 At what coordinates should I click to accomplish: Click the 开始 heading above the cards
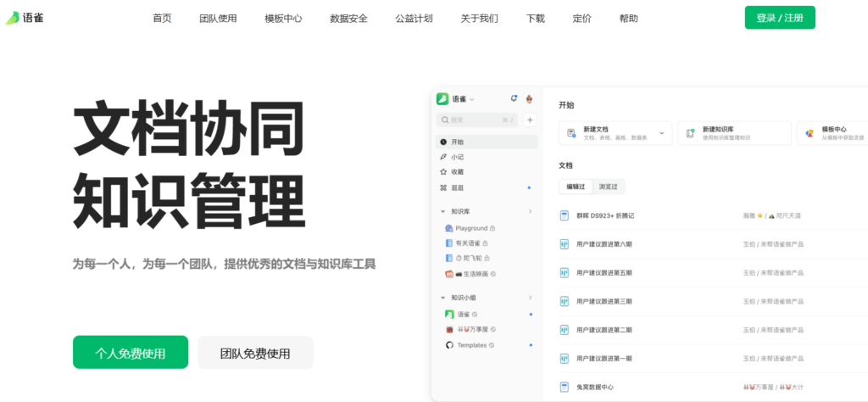pos(565,104)
